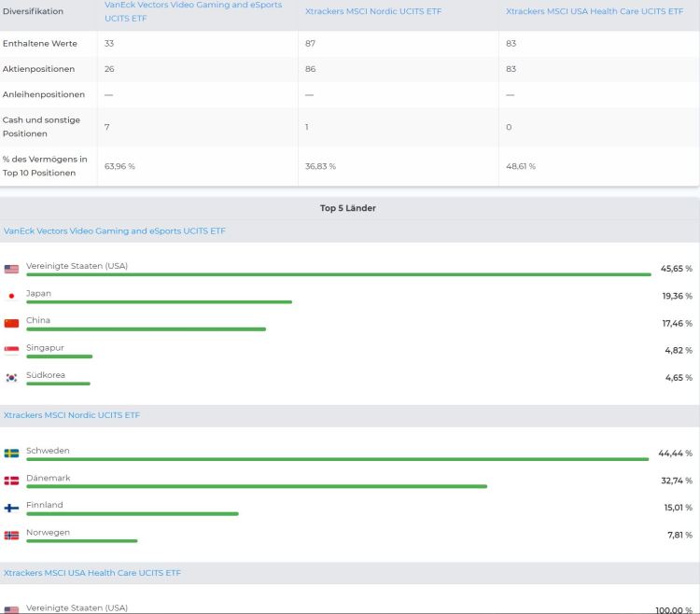
Task: Open VanEck Video Gaming ETF link in table header
Action: point(192,11)
